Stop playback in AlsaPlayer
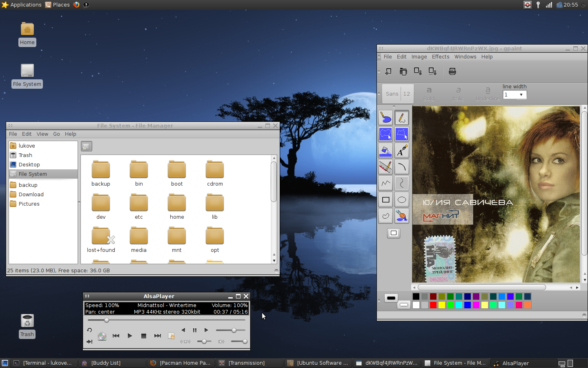This screenshot has height=368, width=588. (144, 336)
